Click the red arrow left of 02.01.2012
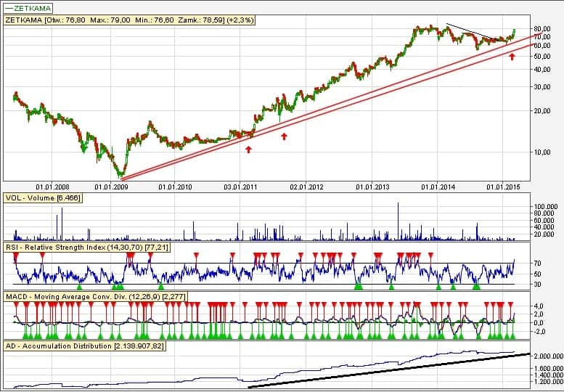The image size is (564, 392). click(x=284, y=136)
